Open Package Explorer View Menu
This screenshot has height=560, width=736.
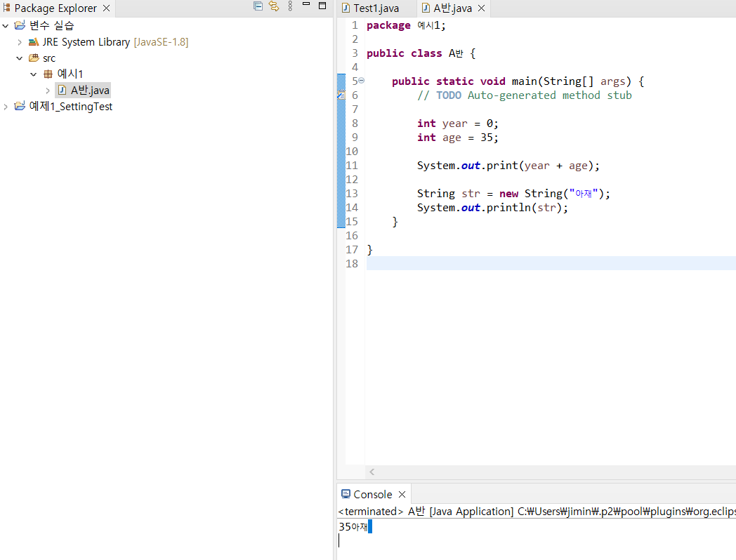coord(290,6)
